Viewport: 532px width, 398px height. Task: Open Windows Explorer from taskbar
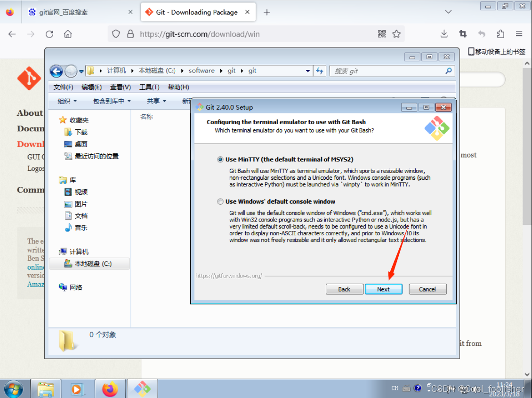coord(46,389)
